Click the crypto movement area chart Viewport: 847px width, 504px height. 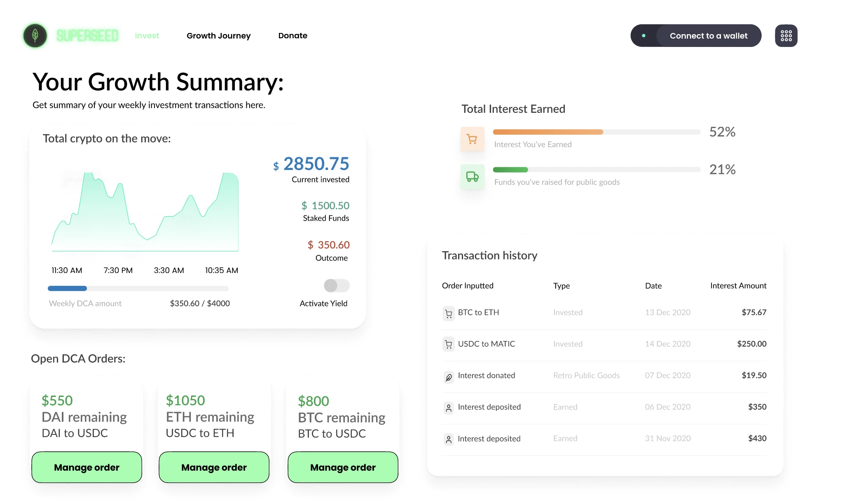tap(145, 212)
